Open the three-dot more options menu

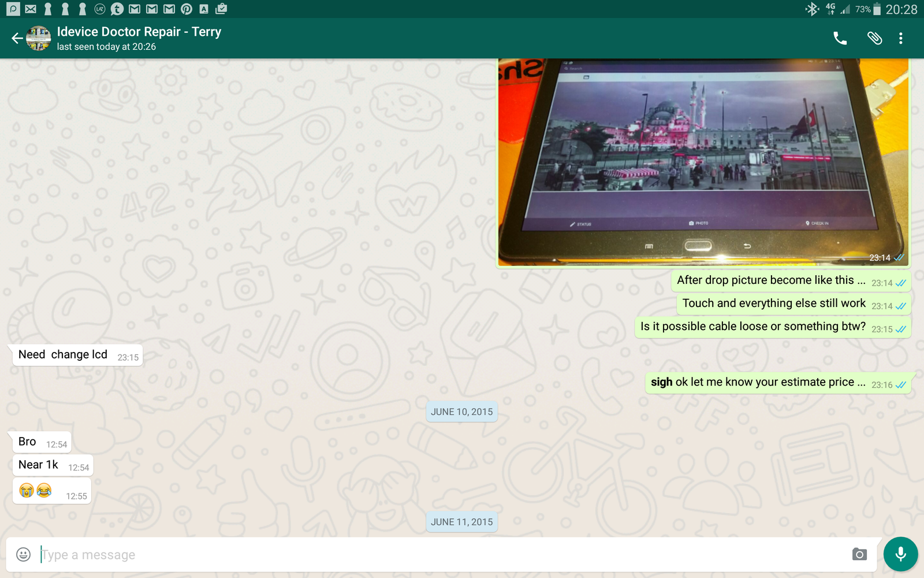pos(900,39)
